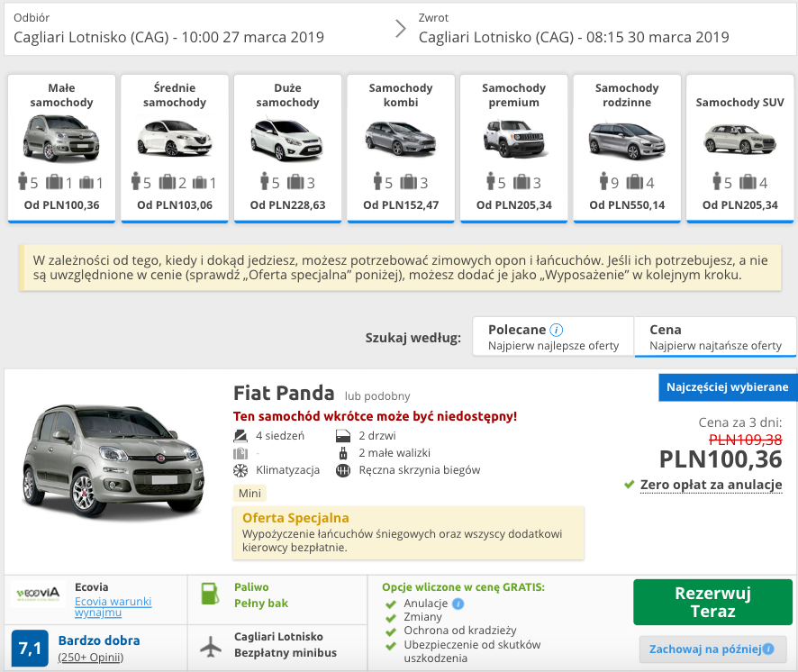Expand Zero opłat za anulacje details
The height and width of the screenshot is (672, 798).
(711, 485)
